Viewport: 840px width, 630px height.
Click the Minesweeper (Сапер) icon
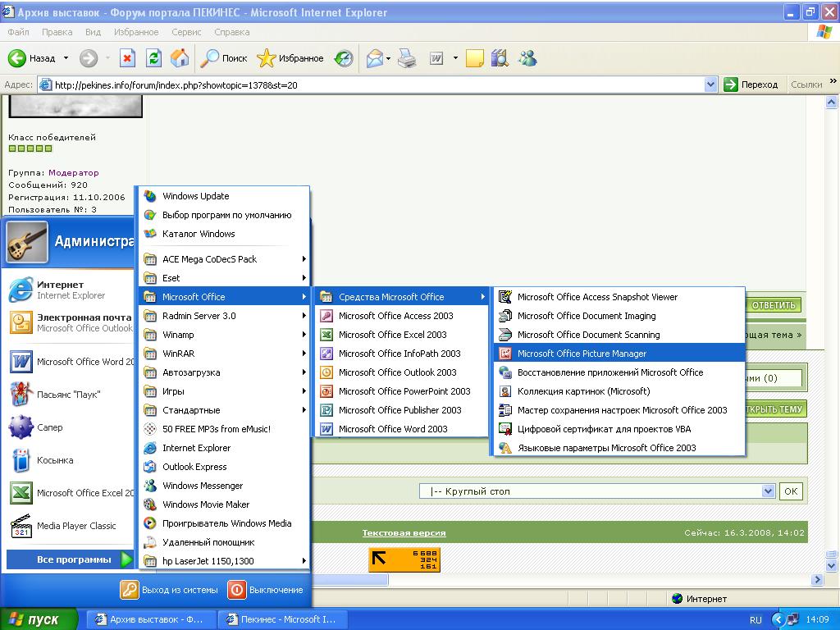click(x=21, y=427)
